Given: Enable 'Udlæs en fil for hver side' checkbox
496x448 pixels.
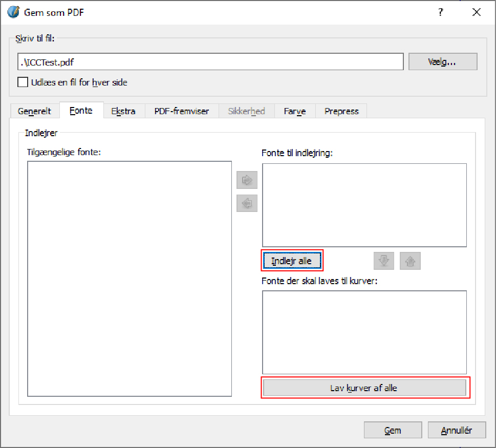Looking at the screenshot, I should (x=23, y=82).
